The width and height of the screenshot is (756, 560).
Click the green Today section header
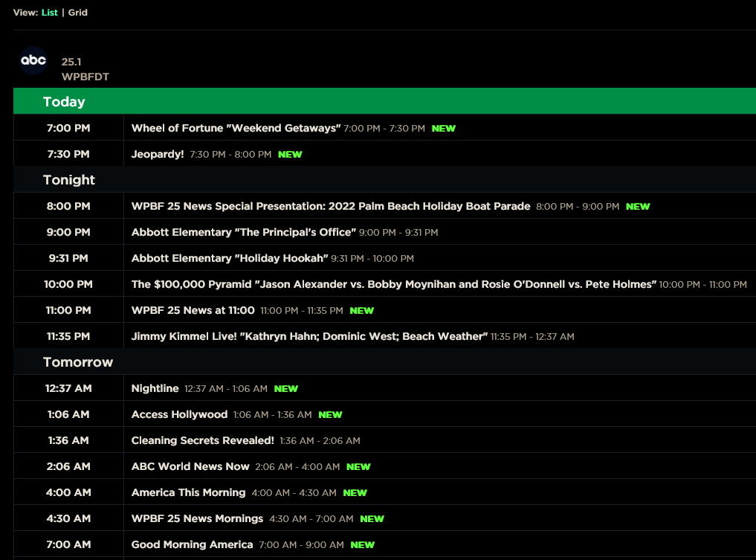pyautogui.click(x=64, y=102)
